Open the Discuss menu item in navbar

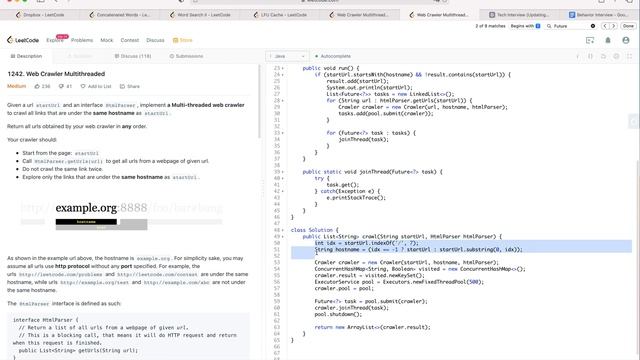coord(155,40)
